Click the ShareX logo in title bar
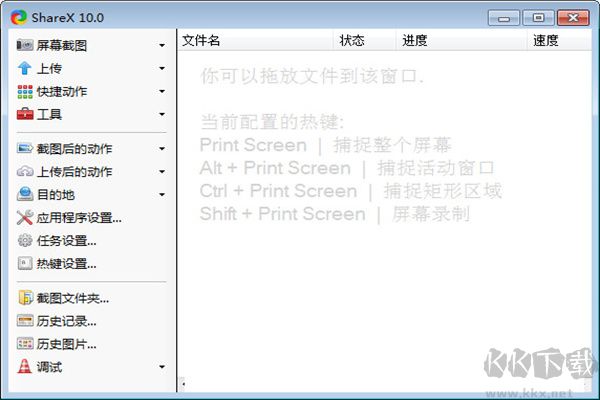Image resolution: width=600 pixels, height=400 pixels. pos(18,17)
